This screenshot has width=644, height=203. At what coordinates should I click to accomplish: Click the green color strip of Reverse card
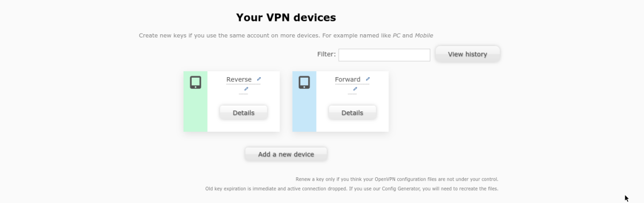195,101
